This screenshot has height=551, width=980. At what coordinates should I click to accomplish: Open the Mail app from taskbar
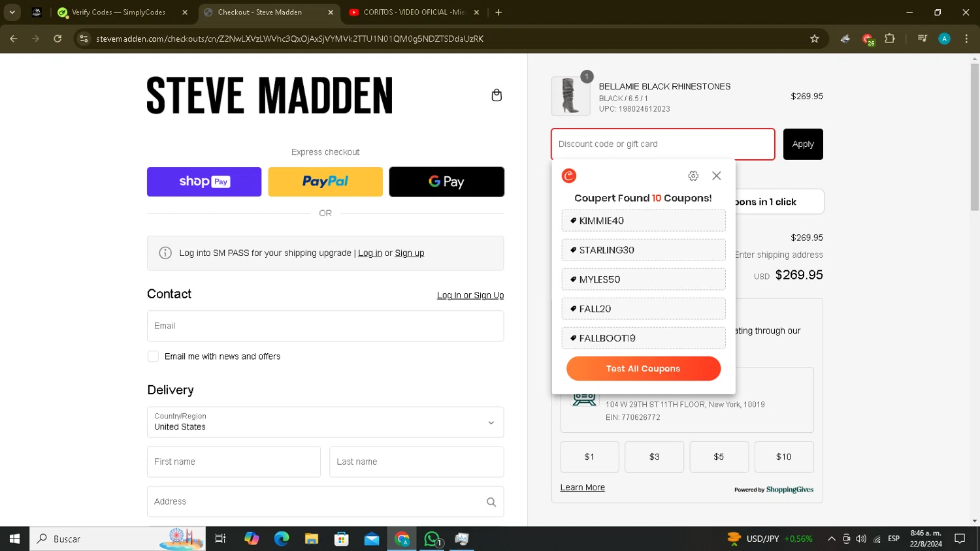pyautogui.click(x=372, y=539)
